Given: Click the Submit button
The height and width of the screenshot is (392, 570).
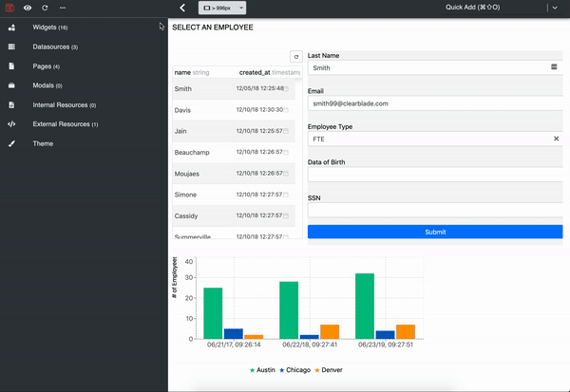Looking at the screenshot, I should 435,232.
